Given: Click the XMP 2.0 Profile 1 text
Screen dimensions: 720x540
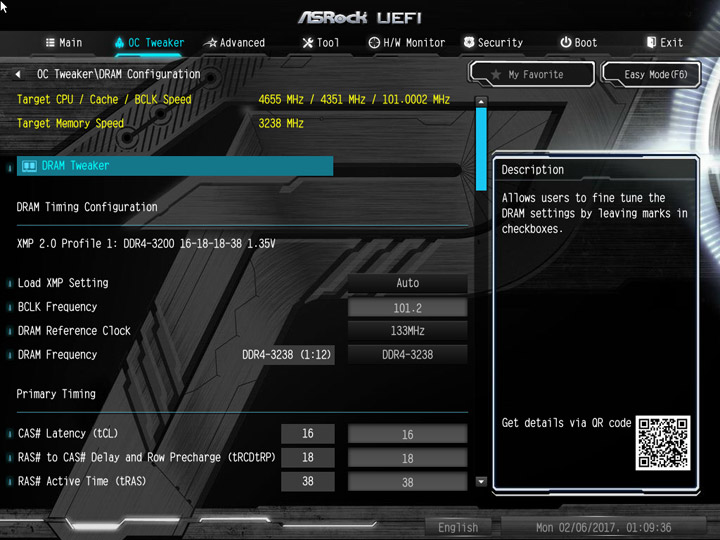Looking at the screenshot, I should (146, 243).
